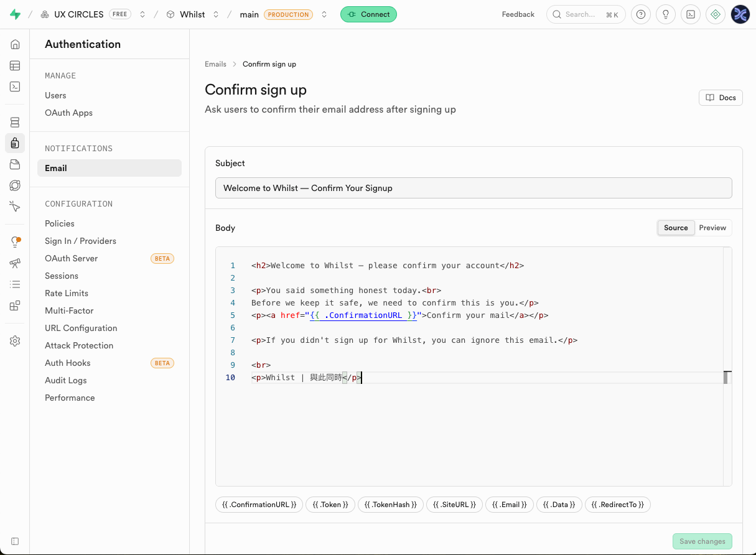Click Save changes button
Viewport: 756px width, 555px height.
coord(702,541)
